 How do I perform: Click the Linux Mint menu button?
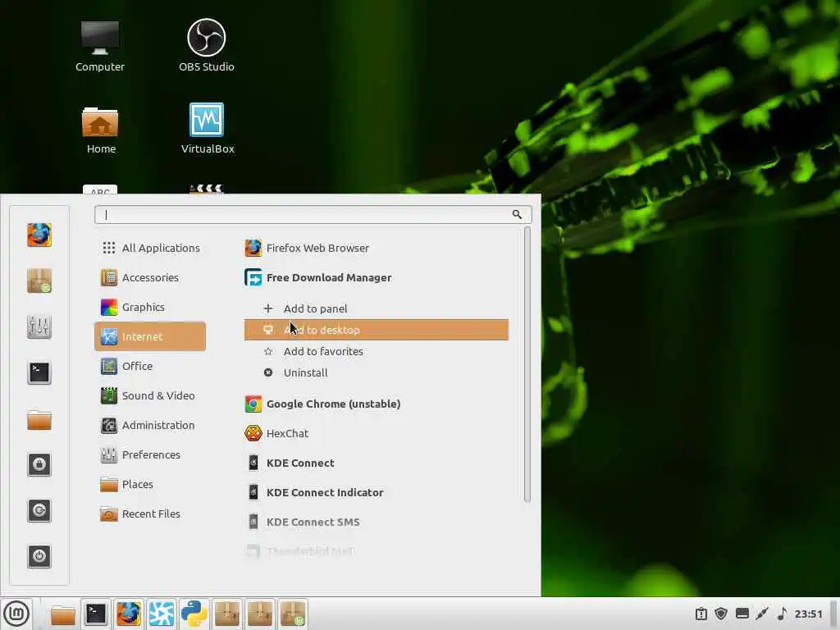coord(16,614)
